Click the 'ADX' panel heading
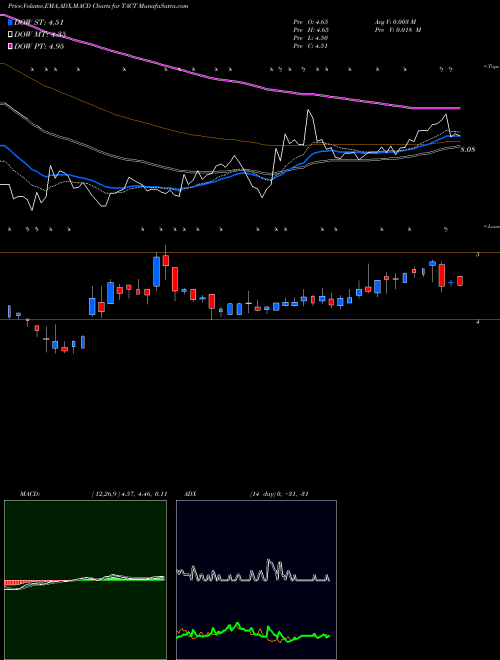Image resolution: width=500 pixels, height=660 pixels. [x=190, y=494]
